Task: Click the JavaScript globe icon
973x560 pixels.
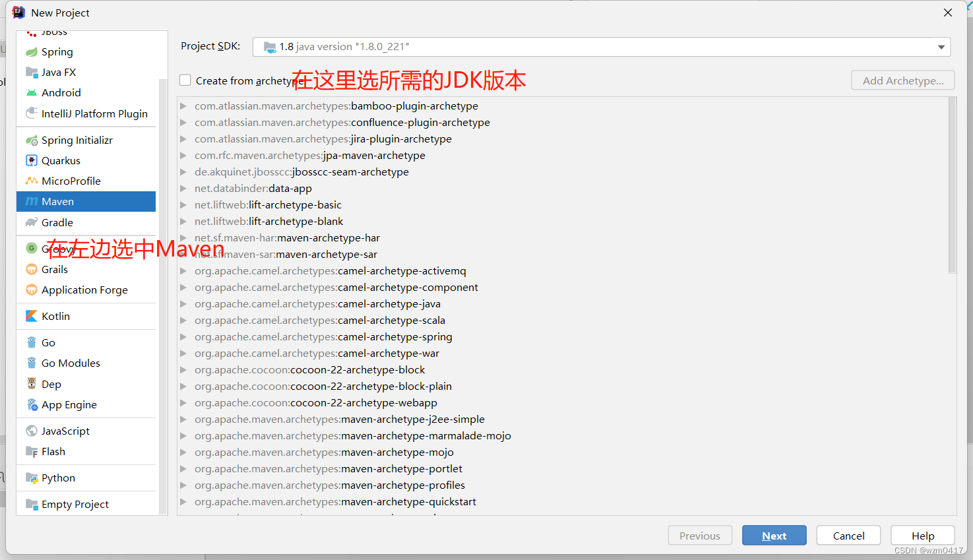Action: [31, 431]
